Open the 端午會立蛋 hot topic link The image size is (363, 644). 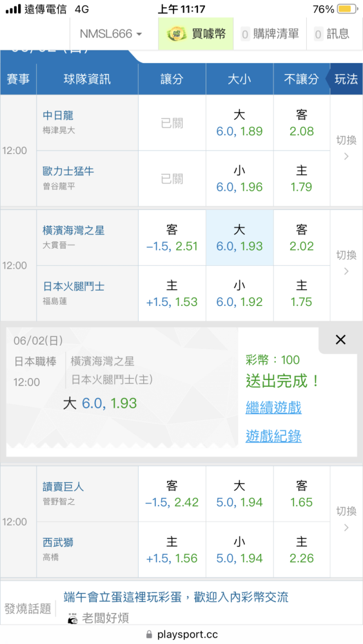[176, 597]
